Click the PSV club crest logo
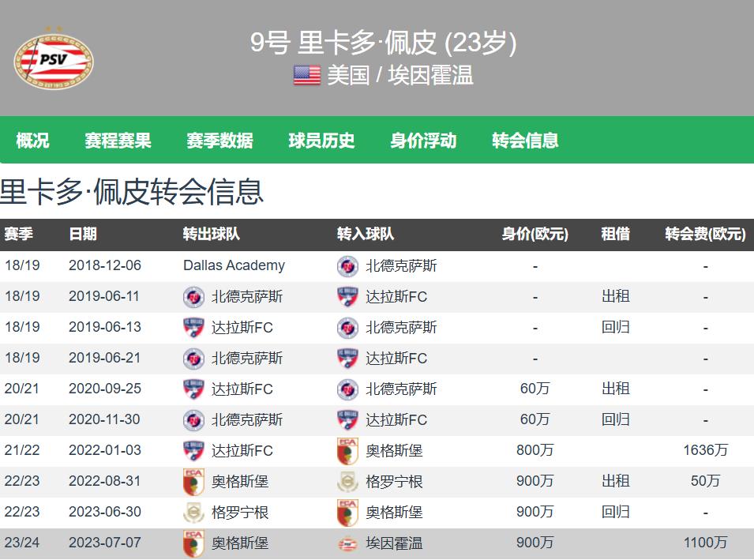Viewport: 754px width, 560px height. (x=54, y=60)
